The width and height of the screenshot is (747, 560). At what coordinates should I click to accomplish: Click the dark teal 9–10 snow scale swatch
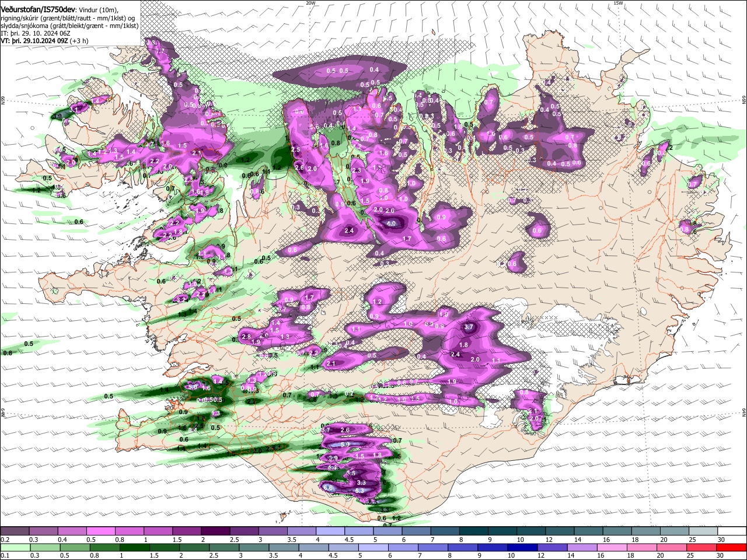[502, 531]
